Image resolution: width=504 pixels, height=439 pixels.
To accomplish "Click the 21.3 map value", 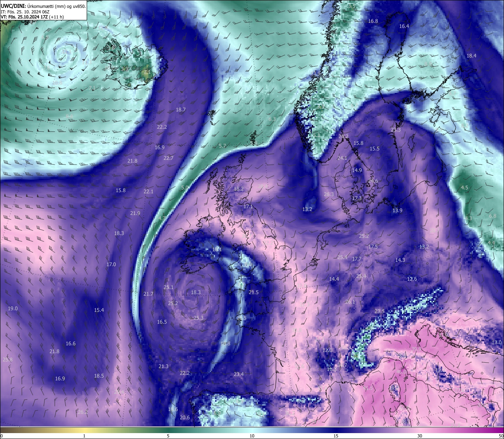I will 163,367.
